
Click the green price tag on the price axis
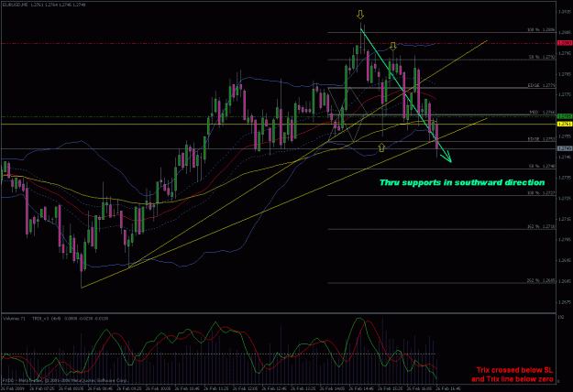pos(565,116)
